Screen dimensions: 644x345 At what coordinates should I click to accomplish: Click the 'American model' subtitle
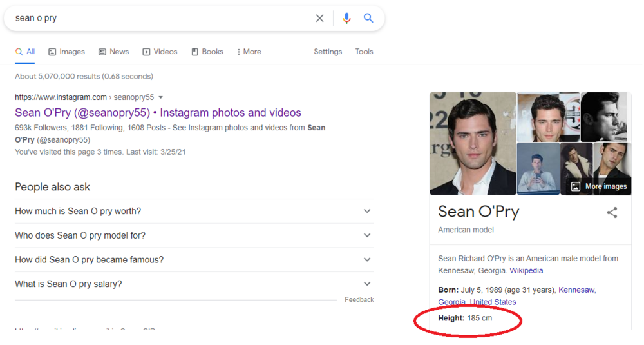coord(466,230)
